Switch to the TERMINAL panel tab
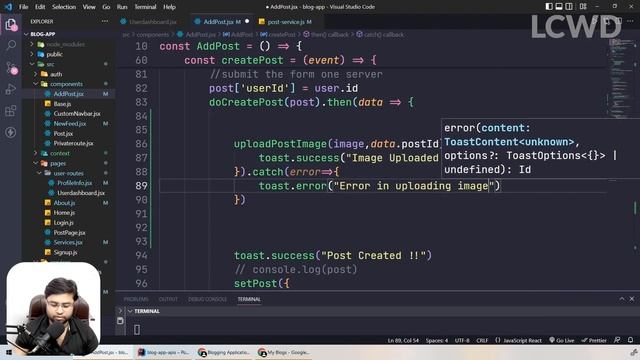This screenshot has width=640, height=360. tap(249, 299)
